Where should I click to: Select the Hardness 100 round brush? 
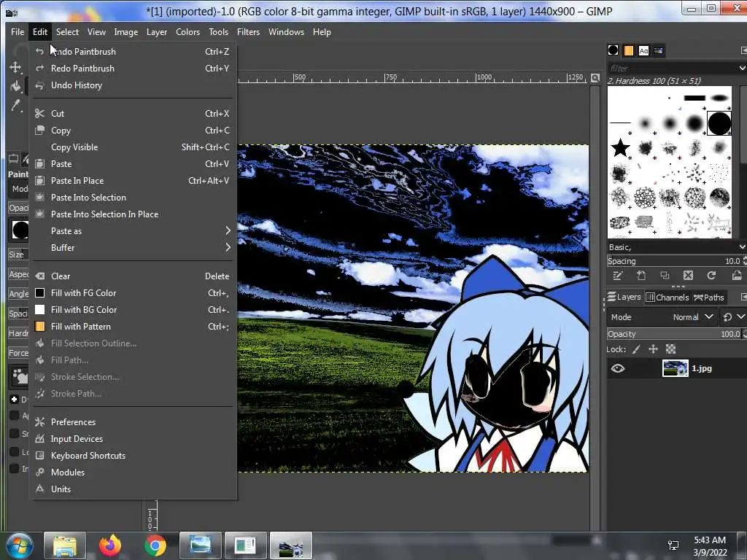[x=719, y=123]
